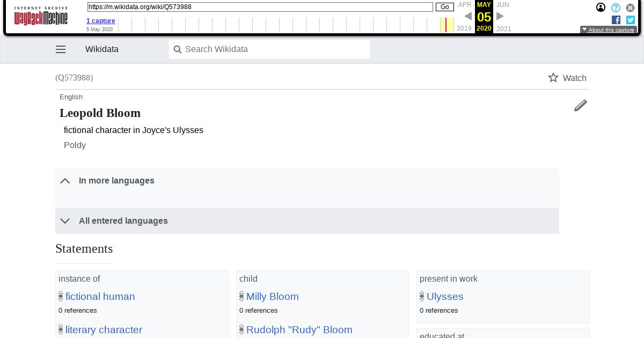Click the Watch label link
Image resolution: width=644 pixels, height=338 pixels.
pyautogui.click(x=574, y=78)
